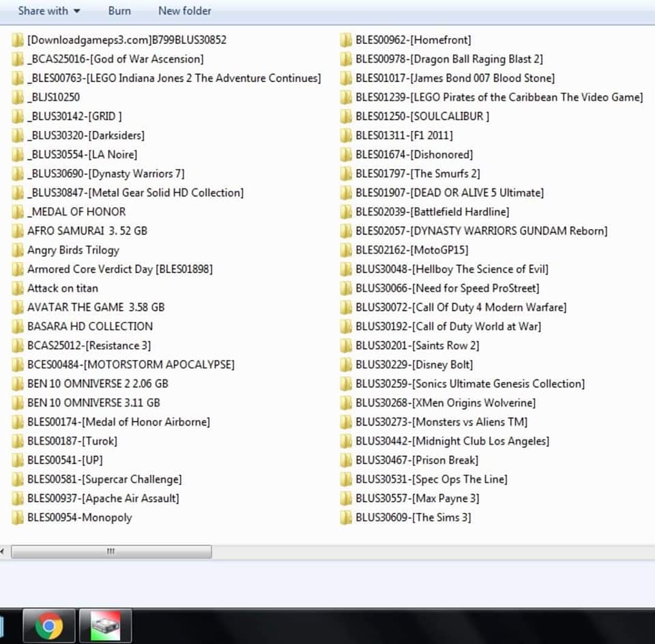Click folder icon for Dynasty Warriors 7
The height and width of the screenshot is (644, 655).
point(17,174)
